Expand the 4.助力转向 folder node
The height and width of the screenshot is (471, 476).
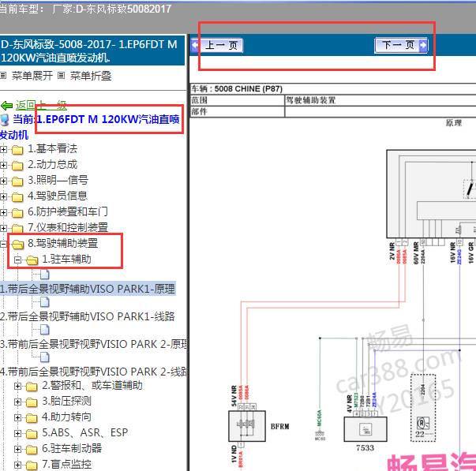pos(17,417)
